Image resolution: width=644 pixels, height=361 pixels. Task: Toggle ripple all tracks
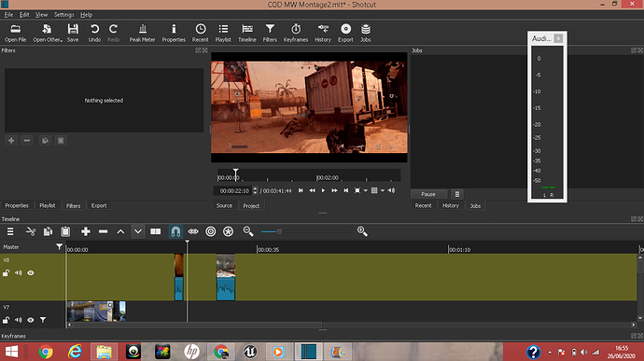point(228,231)
